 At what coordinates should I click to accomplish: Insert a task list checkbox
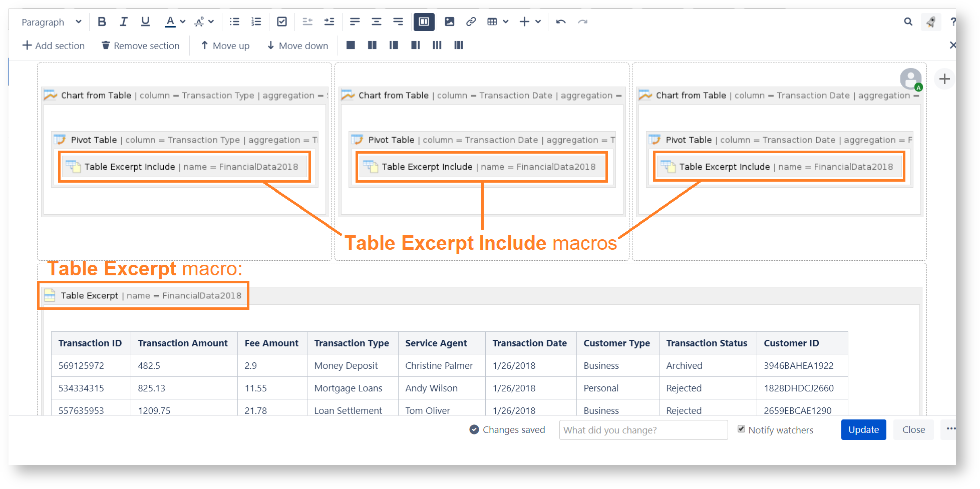pyautogui.click(x=282, y=22)
